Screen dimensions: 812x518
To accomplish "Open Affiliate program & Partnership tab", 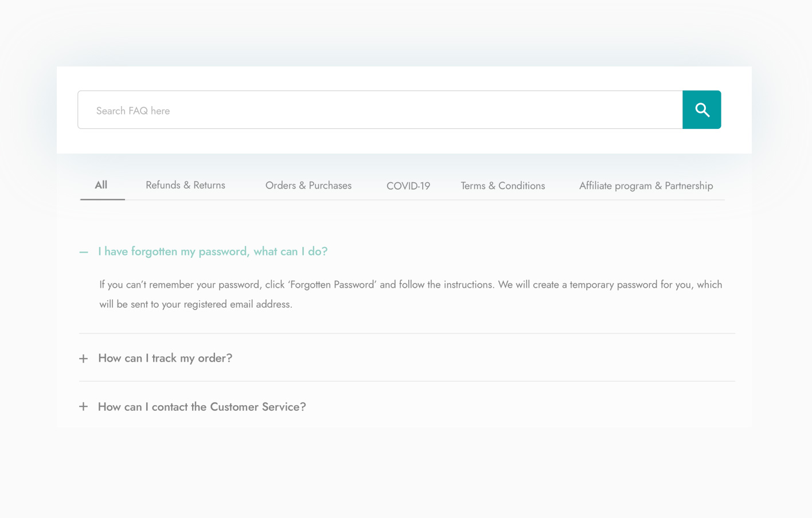I will coord(646,186).
